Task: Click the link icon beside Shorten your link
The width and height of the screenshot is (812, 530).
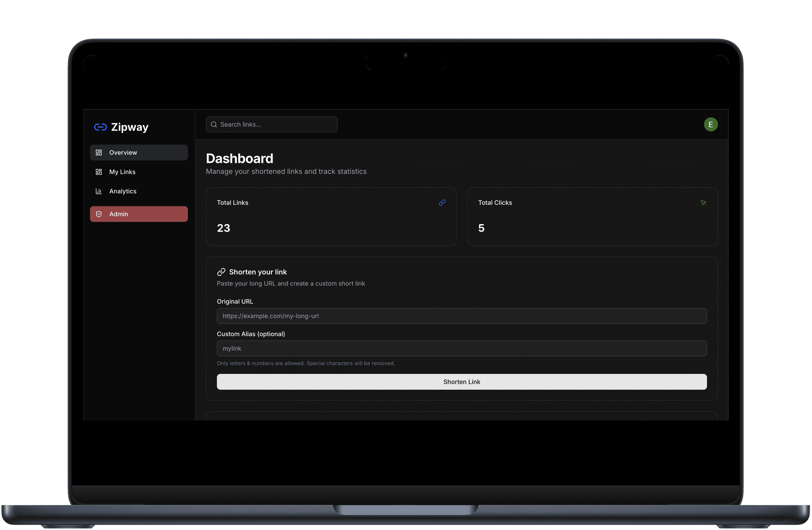Action: (221, 272)
